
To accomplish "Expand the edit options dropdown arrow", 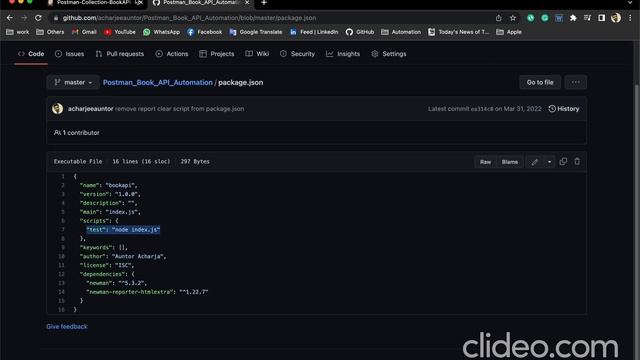I will coord(549,162).
